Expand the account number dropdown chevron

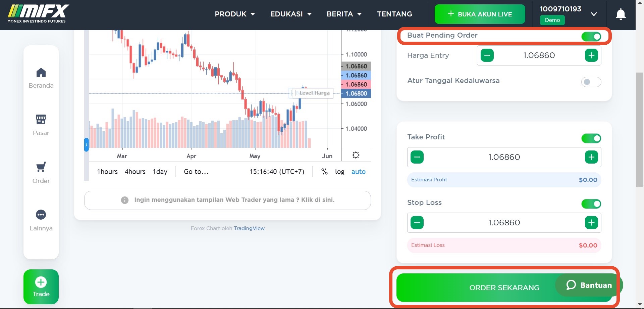[594, 14]
